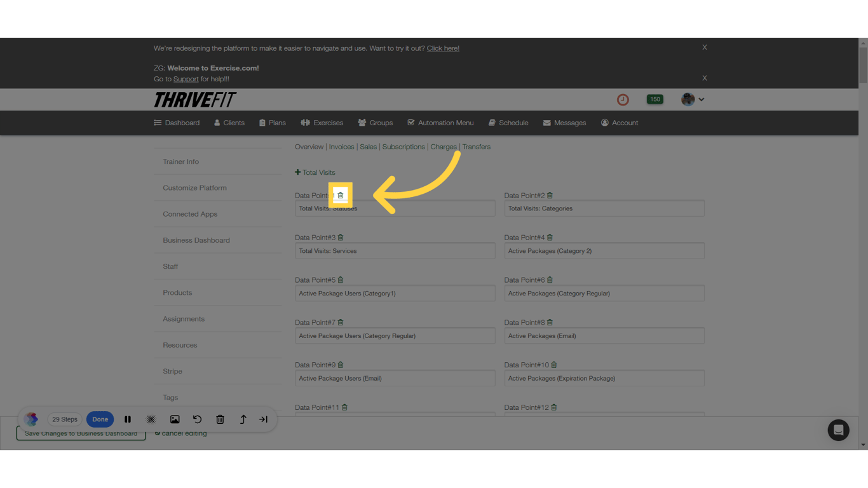Open the chat widget bubble
Viewport: 868px width, 488px height.
tap(838, 430)
